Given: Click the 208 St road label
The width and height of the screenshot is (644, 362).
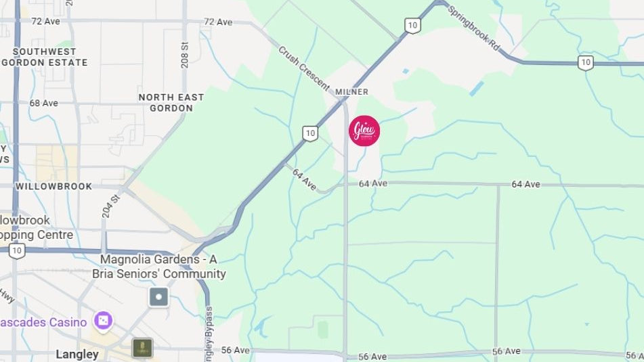Looking at the screenshot, I should pyautogui.click(x=185, y=55).
